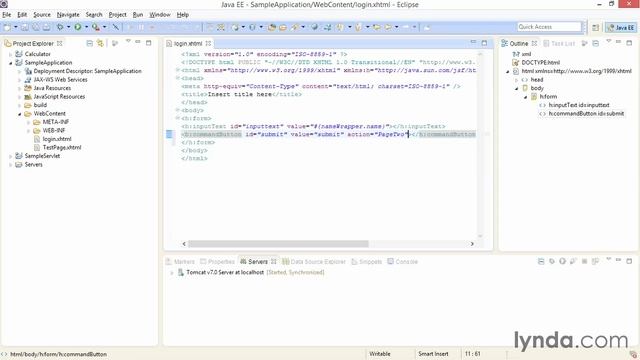
Task: Click the start server icon in Servers view
Action: click(x=562, y=261)
